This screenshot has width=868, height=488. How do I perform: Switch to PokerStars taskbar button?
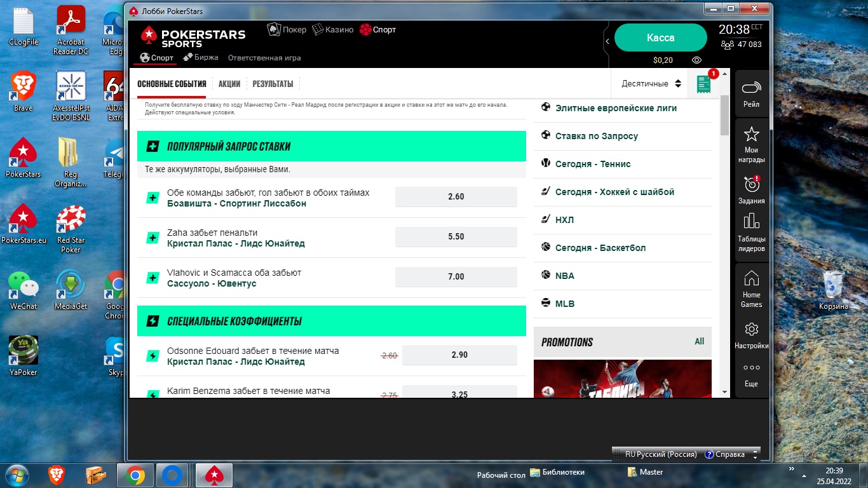tap(214, 475)
